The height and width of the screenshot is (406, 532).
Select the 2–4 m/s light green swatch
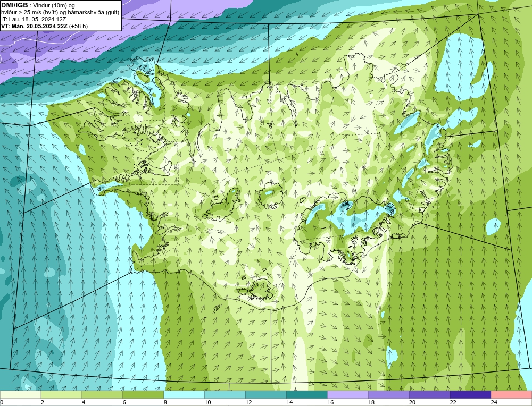(x=61, y=394)
